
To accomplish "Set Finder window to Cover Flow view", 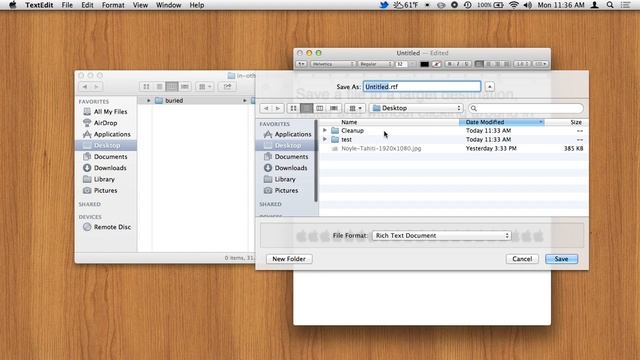I will 185,87.
